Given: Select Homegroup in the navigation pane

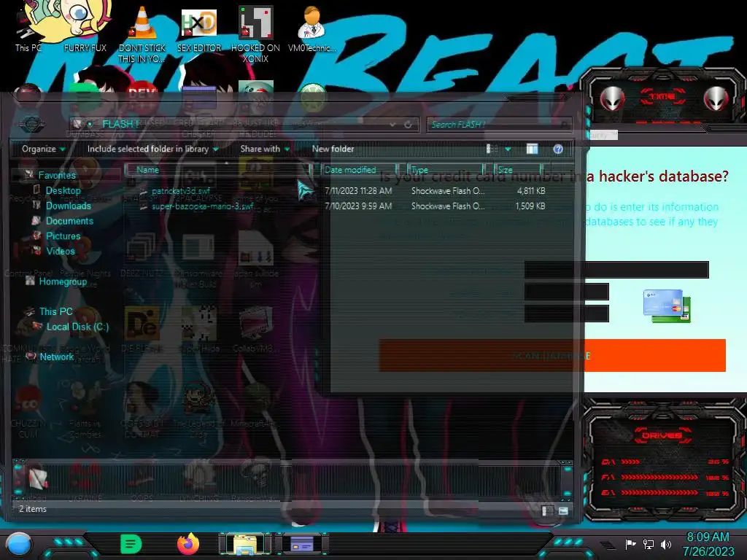Looking at the screenshot, I should [63, 281].
